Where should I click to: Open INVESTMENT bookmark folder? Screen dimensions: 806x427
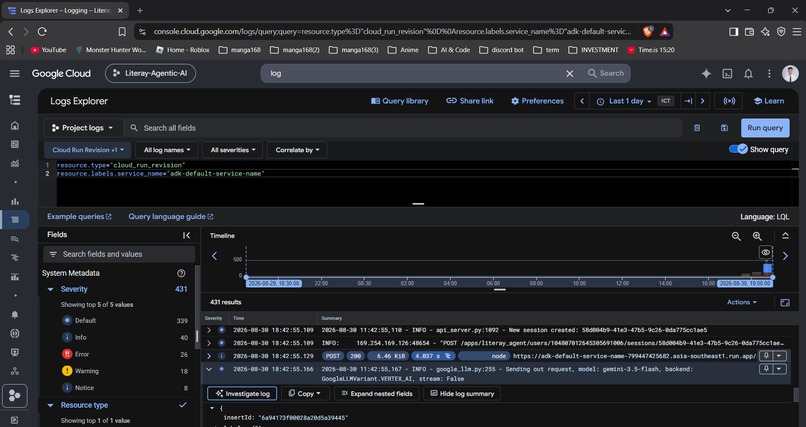click(x=593, y=50)
